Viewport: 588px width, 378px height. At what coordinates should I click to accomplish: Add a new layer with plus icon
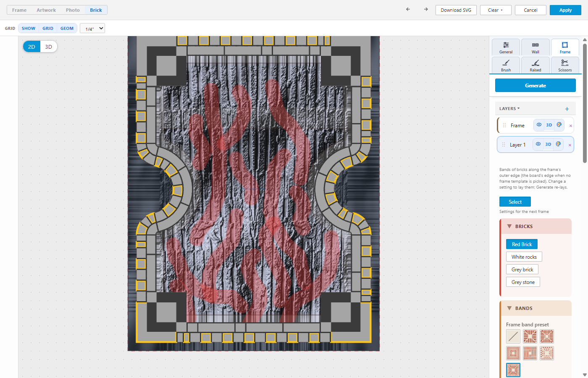tap(567, 109)
